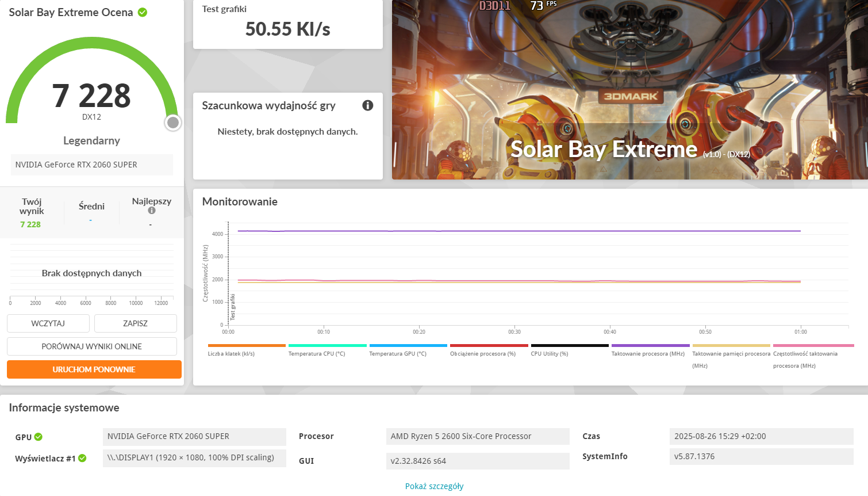
Task: Toggle the Liczba klatek (kl/s) legend series
Action: tap(231, 353)
